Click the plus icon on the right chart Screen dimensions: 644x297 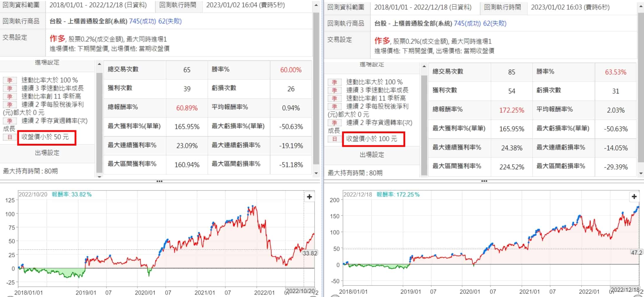point(634,196)
